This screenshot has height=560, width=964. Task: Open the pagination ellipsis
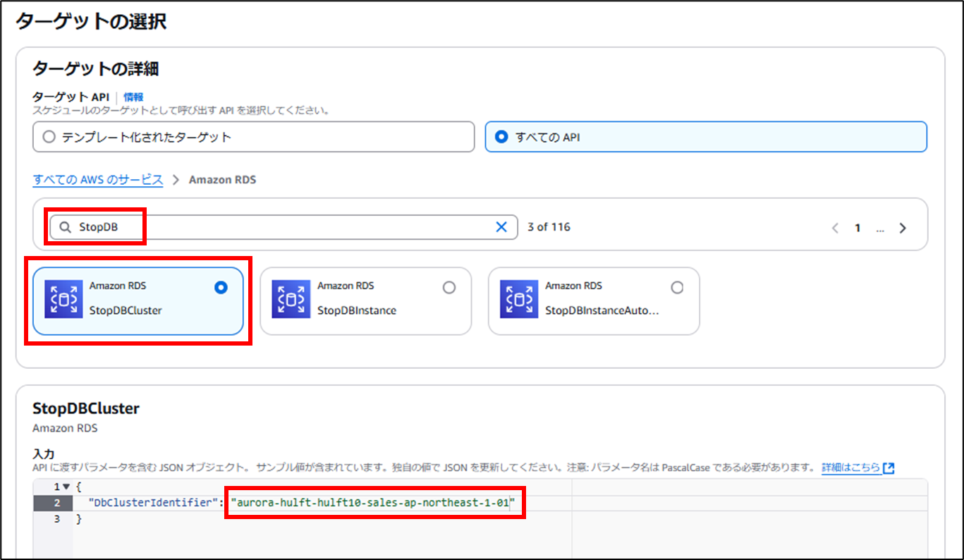pos(880,228)
